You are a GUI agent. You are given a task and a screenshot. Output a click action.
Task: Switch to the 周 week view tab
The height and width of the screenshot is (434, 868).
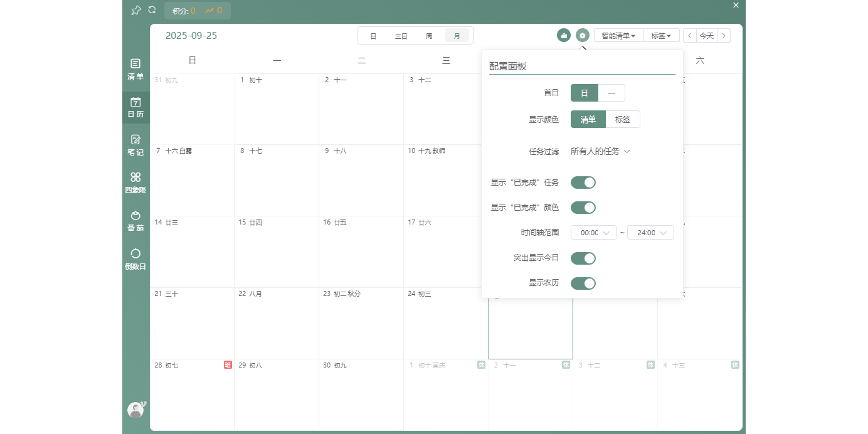(x=429, y=35)
